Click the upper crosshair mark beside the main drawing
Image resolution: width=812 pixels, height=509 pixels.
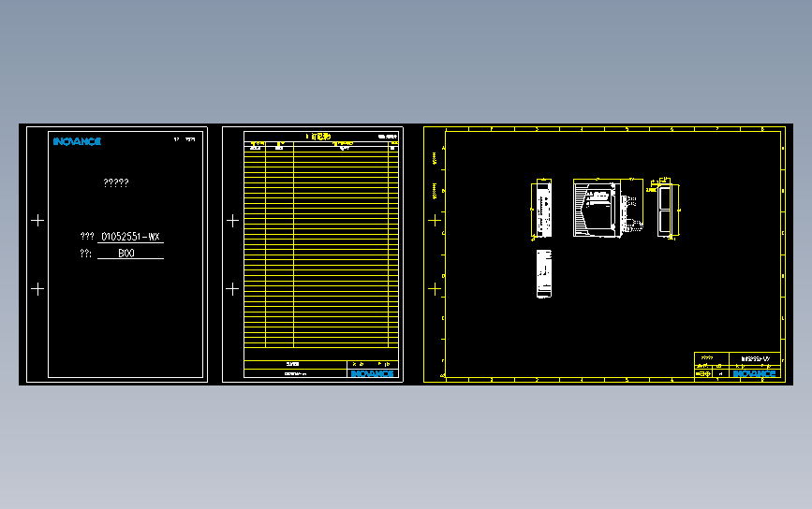[x=435, y=221]
